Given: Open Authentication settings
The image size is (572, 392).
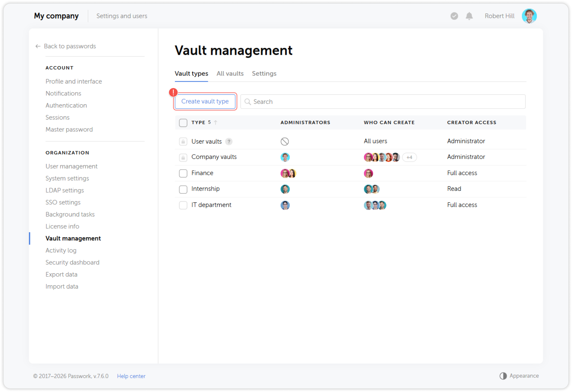Looking at the screenshot, I should (x=66, y=106).
